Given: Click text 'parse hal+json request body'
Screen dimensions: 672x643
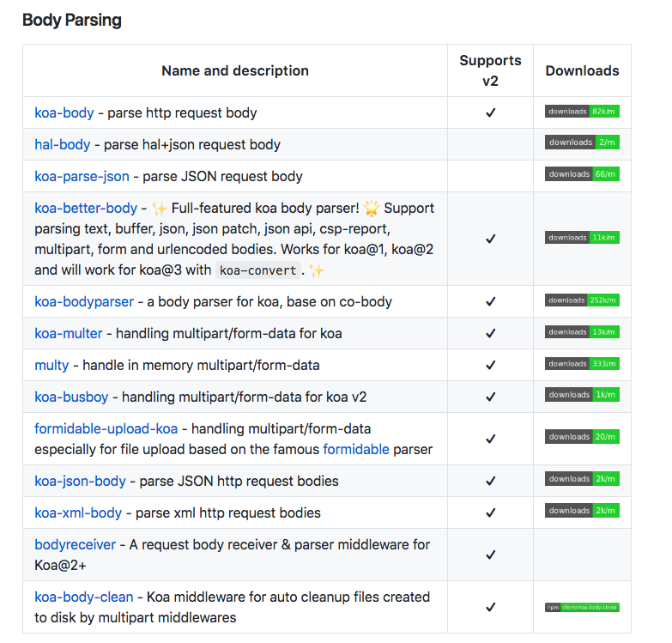Looking at the screenshot, I should click(192, 144).
